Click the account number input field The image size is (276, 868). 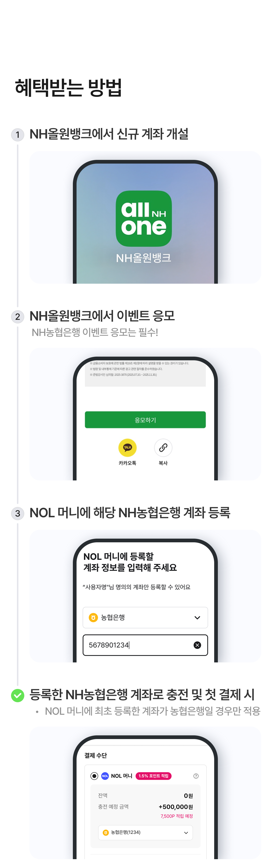point(145,645)
